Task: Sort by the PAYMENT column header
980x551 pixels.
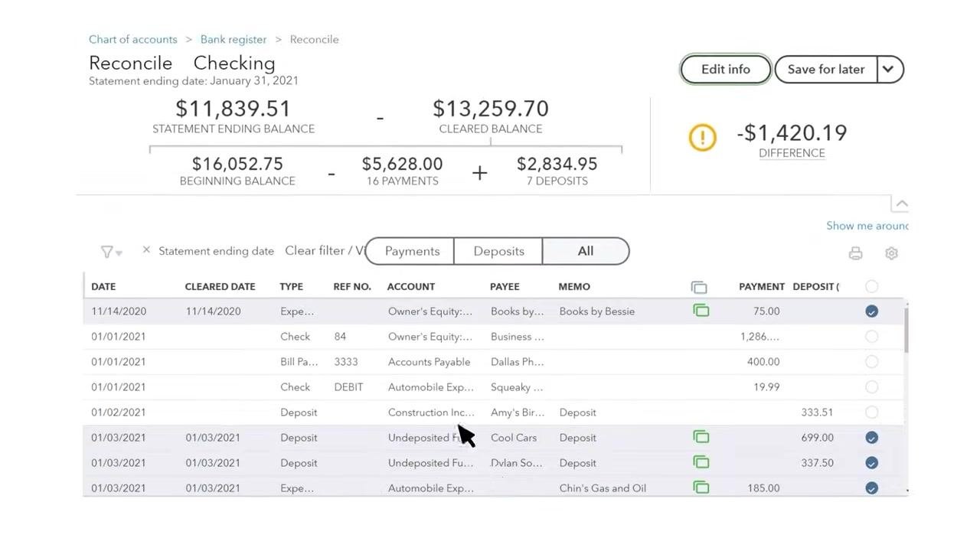Action: tap(762, 286)
